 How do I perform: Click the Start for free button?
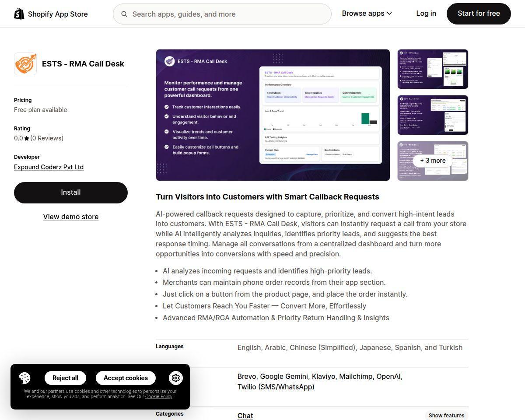pyautogui.click(x=479, y=14)
